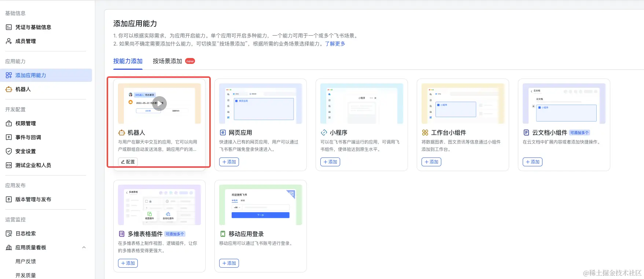Click 可添加多个 tag on 云文档小组件

pyautogui.click(x=579, y=133)
